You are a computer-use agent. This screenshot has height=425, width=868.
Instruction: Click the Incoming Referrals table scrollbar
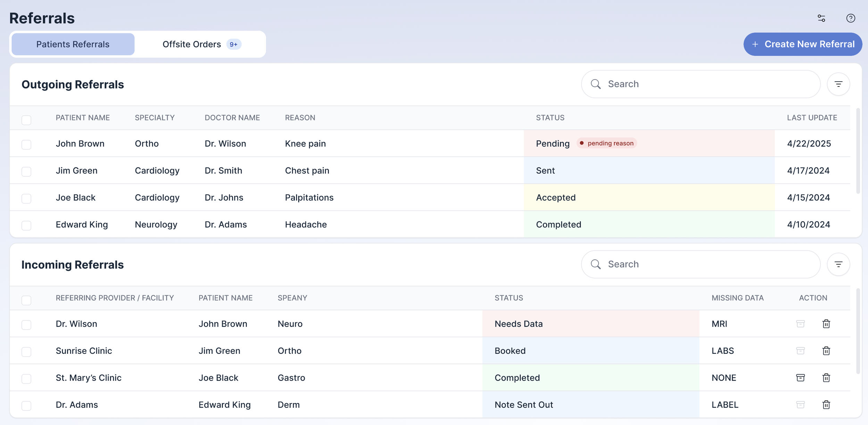tap(858, 331)
